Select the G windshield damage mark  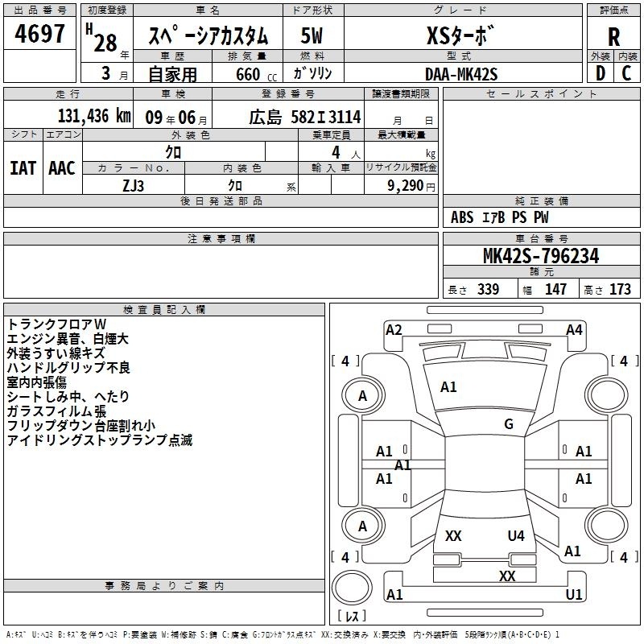click(508, 424)
